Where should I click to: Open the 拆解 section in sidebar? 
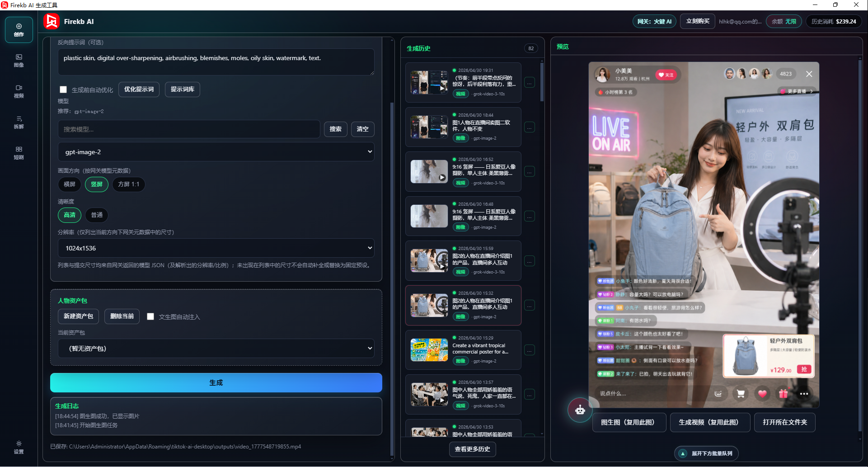(x=19, y=122)
